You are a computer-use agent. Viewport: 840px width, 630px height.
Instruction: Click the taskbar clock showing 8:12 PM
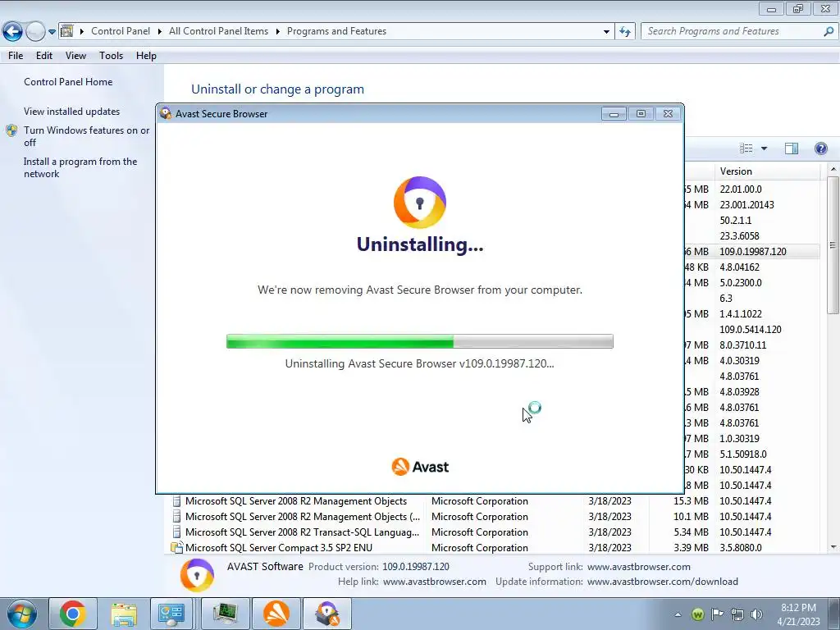(798, 614)
